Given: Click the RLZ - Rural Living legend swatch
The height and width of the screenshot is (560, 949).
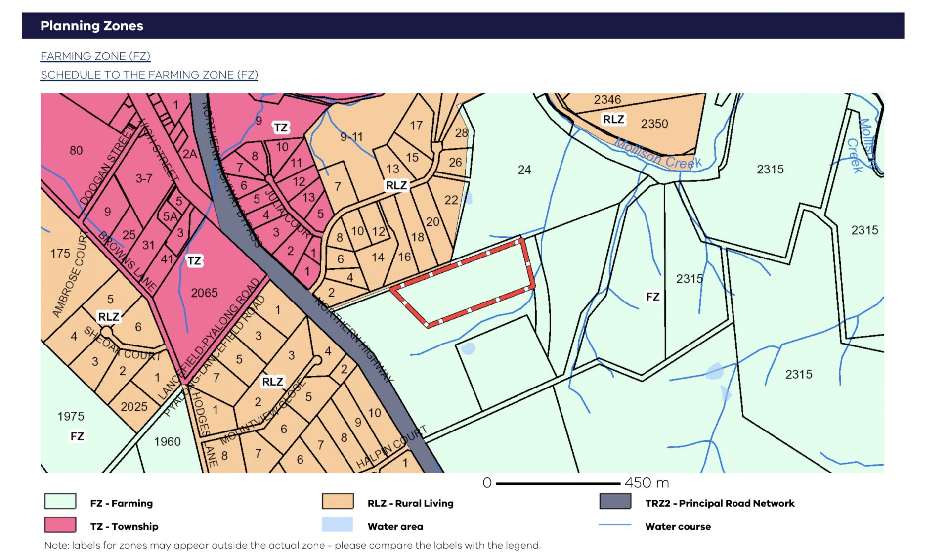Looking at the screenshot, I should [338, 501].
